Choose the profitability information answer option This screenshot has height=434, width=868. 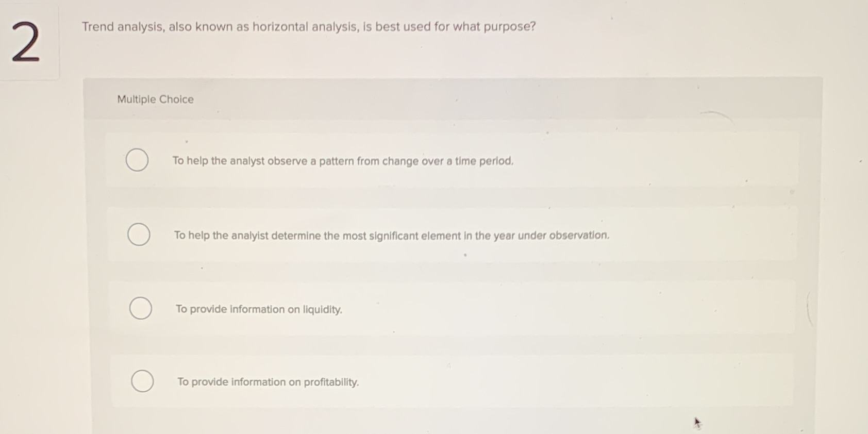pyautogui.click(x=268, y=382)
